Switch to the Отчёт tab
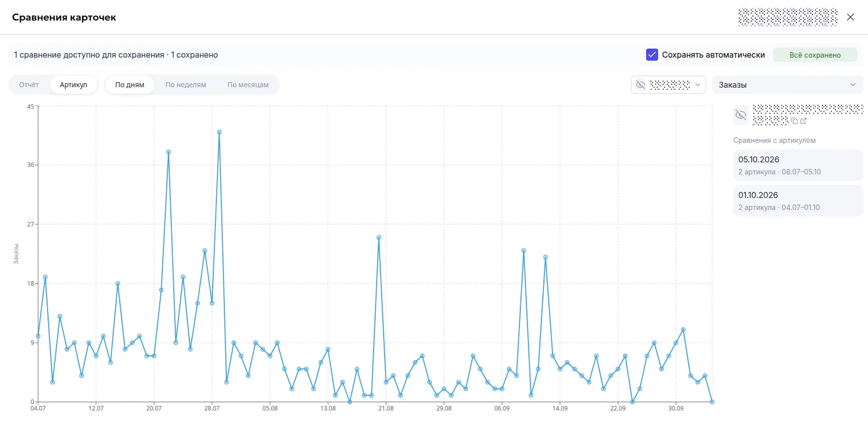Viewport: 868px width, 425px height. 29,85
